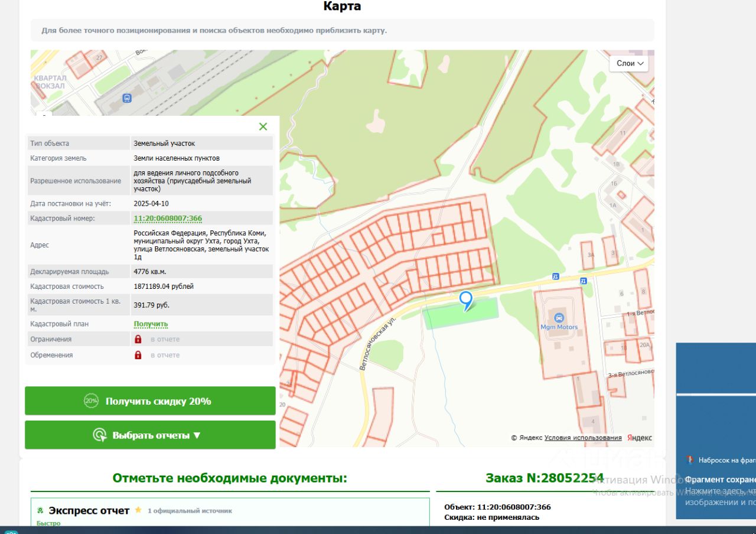Click the Получить скидку 20% button
The width and height of the screenshot is (756, 534).
tap(150, 401)
